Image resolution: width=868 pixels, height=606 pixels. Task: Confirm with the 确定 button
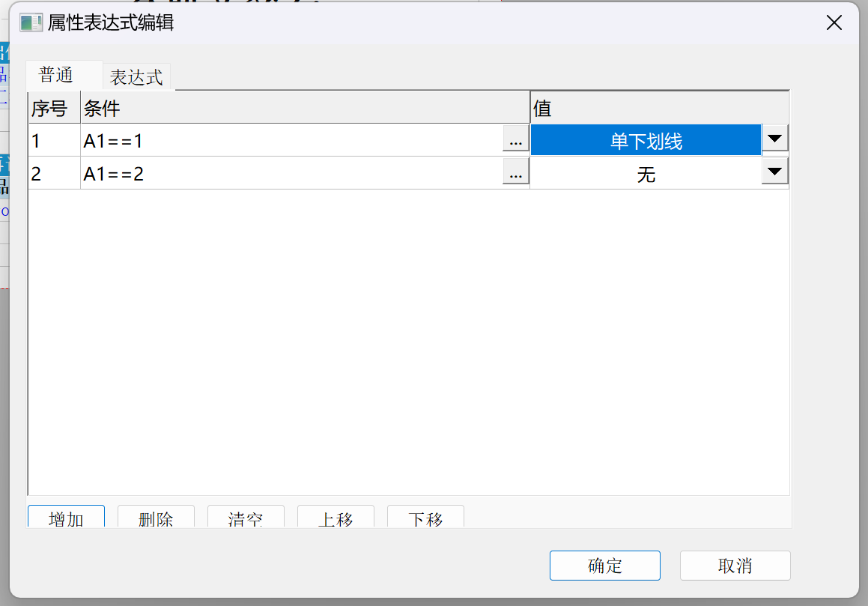pyautogui.click(x=604, y=566)
